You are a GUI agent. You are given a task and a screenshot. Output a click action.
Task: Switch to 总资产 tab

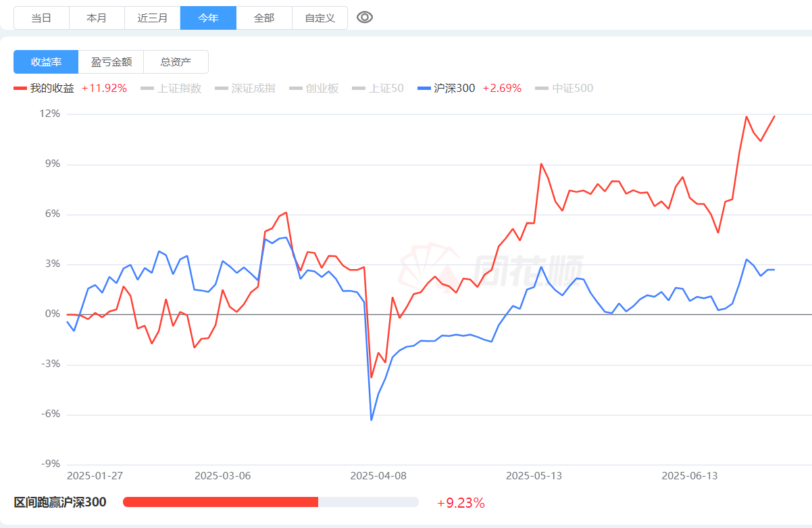pos(176,62)
